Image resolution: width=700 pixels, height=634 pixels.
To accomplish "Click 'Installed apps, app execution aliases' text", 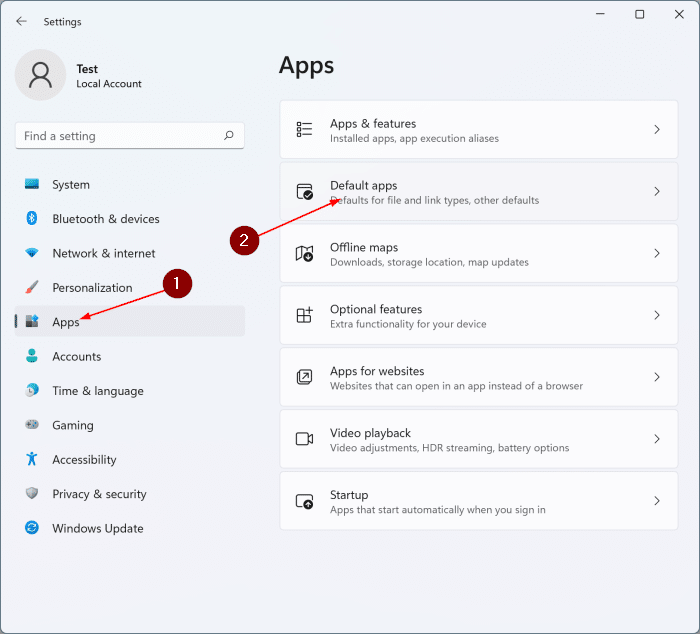I will (x=414, y=138).
